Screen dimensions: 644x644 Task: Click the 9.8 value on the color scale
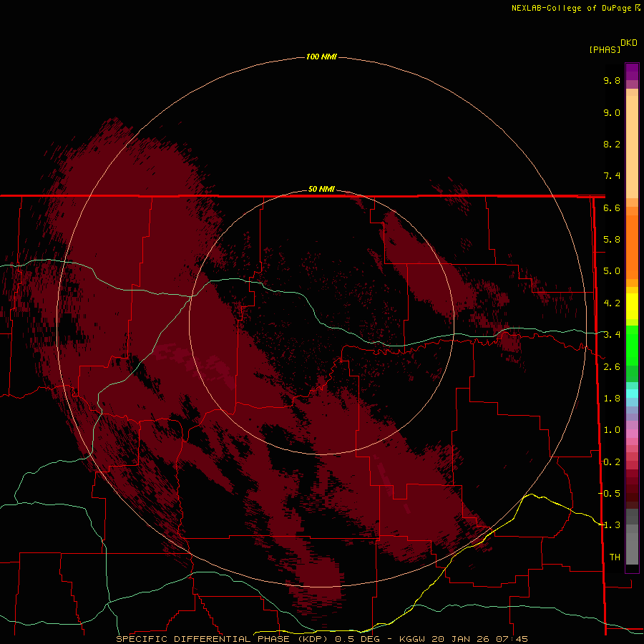tap(612, 80)
